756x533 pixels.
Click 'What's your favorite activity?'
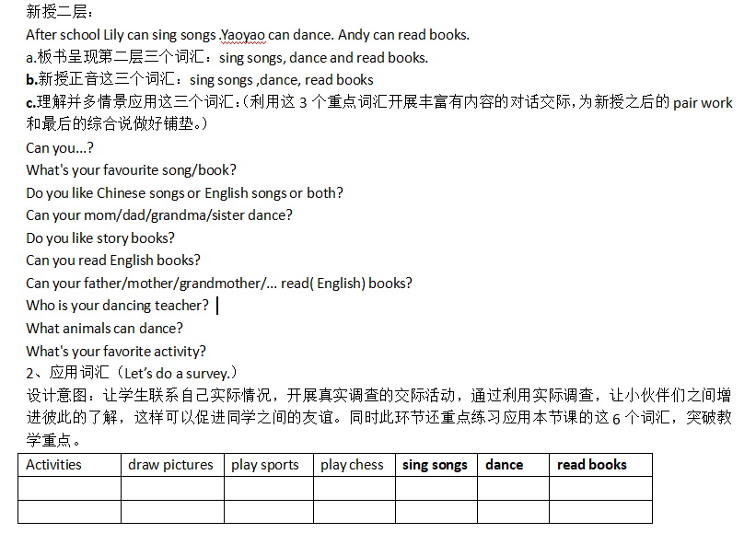tap(116, 352)
